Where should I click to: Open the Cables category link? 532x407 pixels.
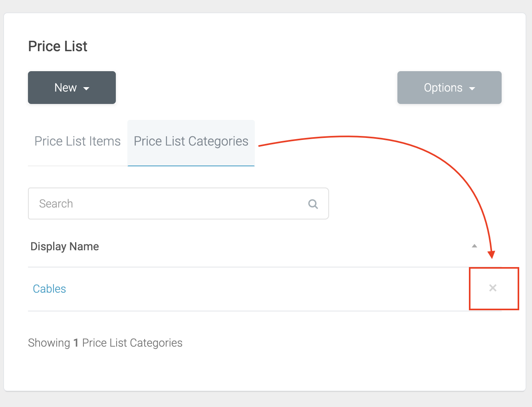pos(50,289)
